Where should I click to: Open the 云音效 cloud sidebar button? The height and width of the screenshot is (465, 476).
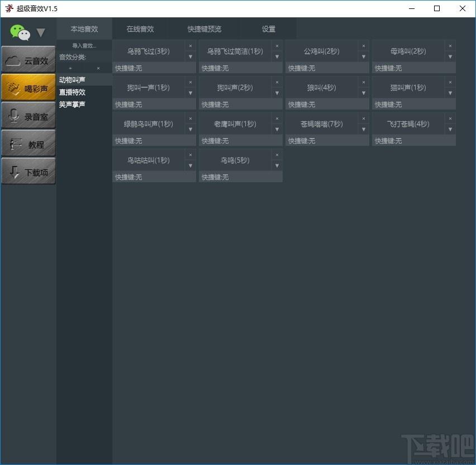click(28, 60)
